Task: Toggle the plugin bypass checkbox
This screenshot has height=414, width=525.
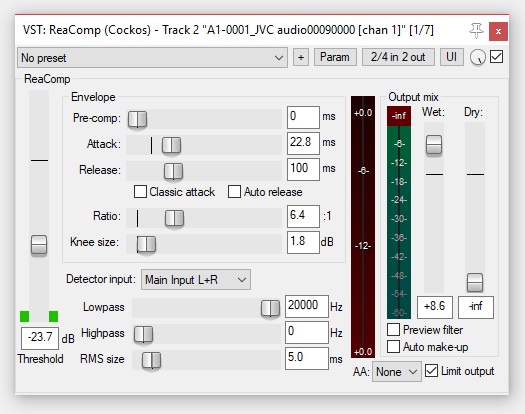Action: click(x=496, y=57)
